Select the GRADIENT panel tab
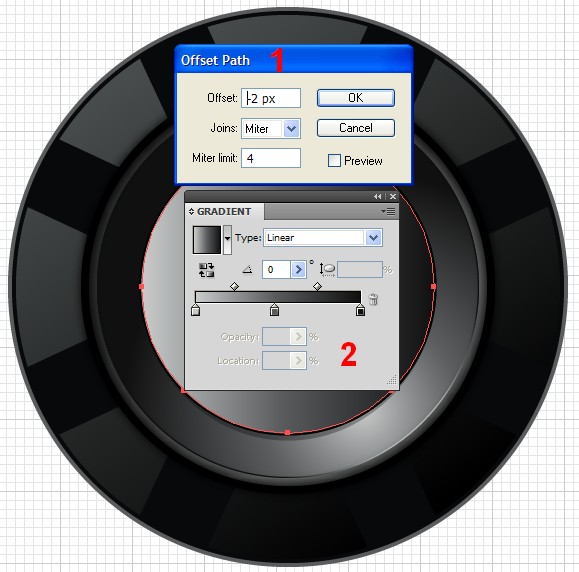This screenshot has width=579, height=572. point(220,212)
